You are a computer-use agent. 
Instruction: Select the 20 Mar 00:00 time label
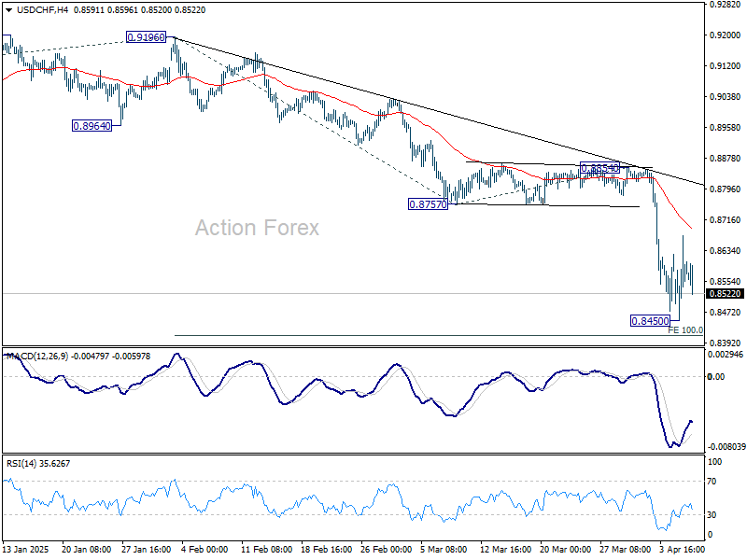pyautogui.click(x=566, y=550)
